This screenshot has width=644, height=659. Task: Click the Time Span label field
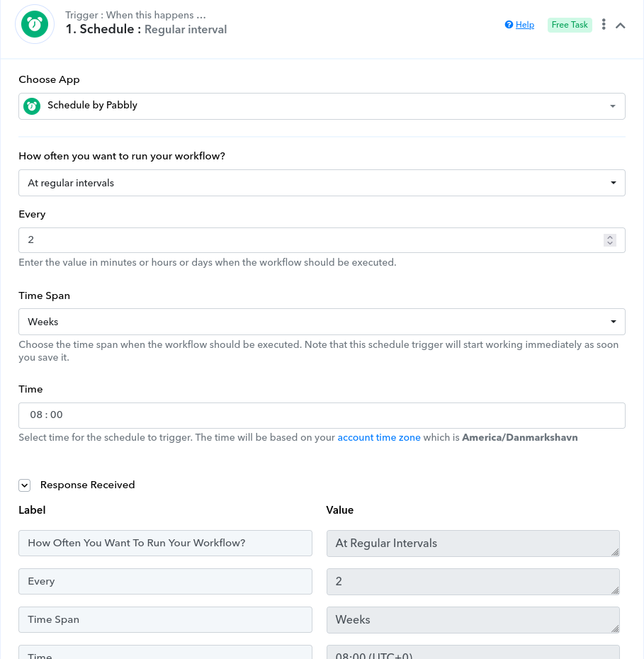[x=165, y=619]
